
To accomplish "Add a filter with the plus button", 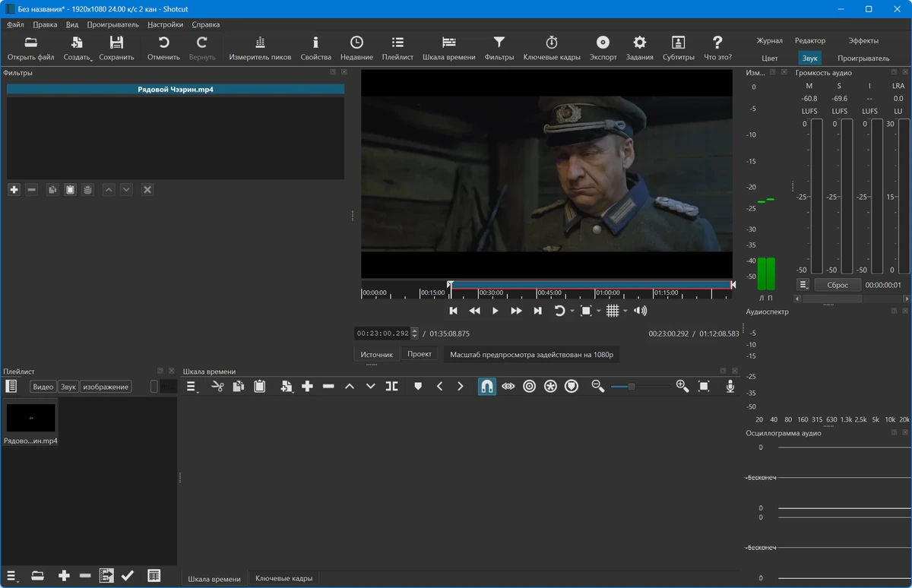I will tap(14, 190).
